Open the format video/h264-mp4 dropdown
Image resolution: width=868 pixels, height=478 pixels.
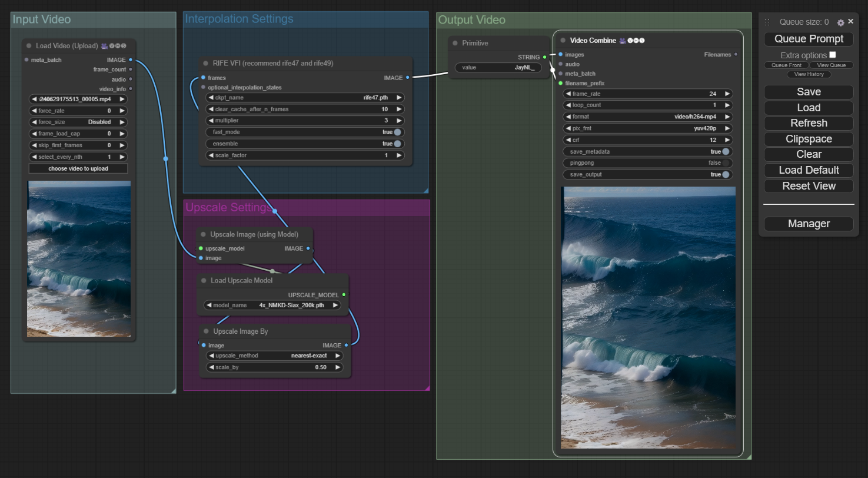click(x=647, y=117)
